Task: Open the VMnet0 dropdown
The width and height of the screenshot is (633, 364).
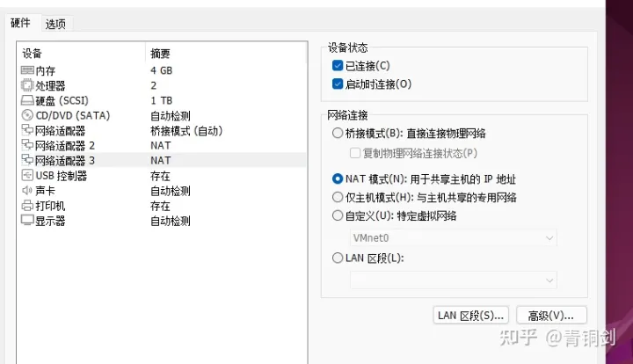Action: pos(453,237)
